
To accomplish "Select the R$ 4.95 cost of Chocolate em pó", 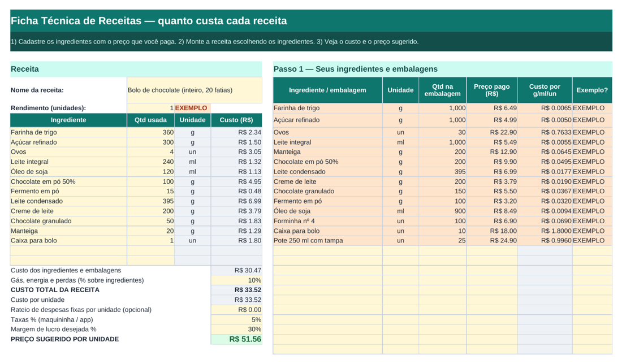I will [x=236, y=181].
